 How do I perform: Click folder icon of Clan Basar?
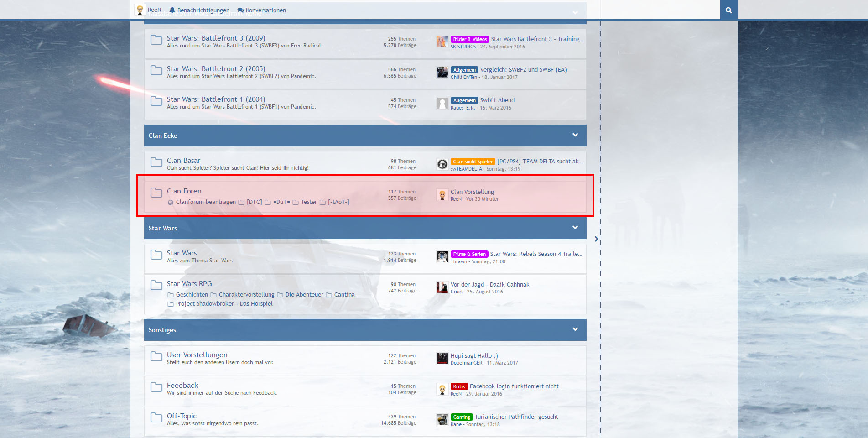pyautogui.click(x=156, y=162)
